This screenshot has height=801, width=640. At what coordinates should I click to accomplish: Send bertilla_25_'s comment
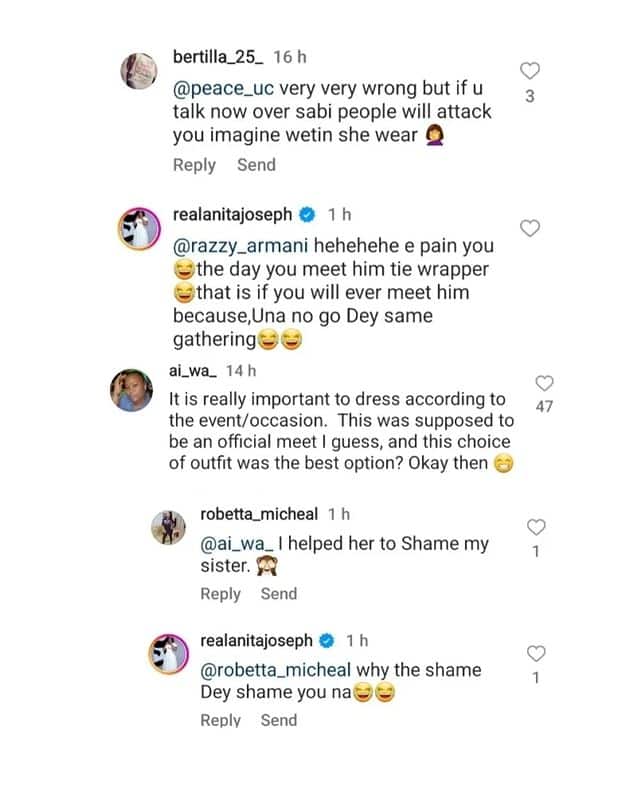point(256,165)
